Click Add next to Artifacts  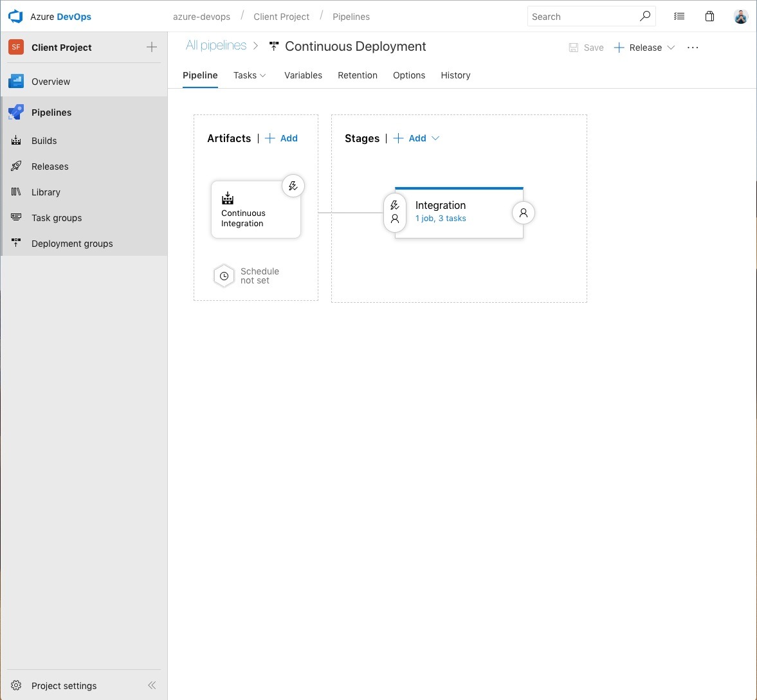(282, 138)
